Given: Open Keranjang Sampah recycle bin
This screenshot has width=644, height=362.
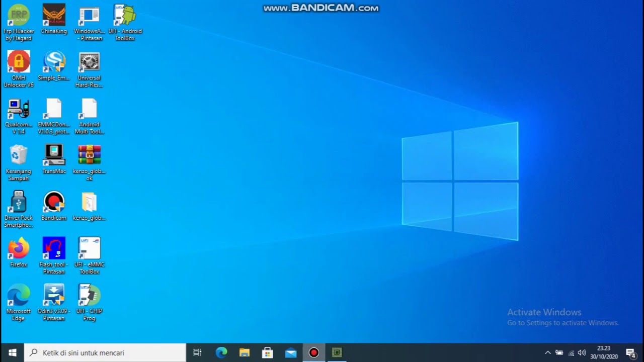Looking at the screenshot, I should [x=19, y=163].
